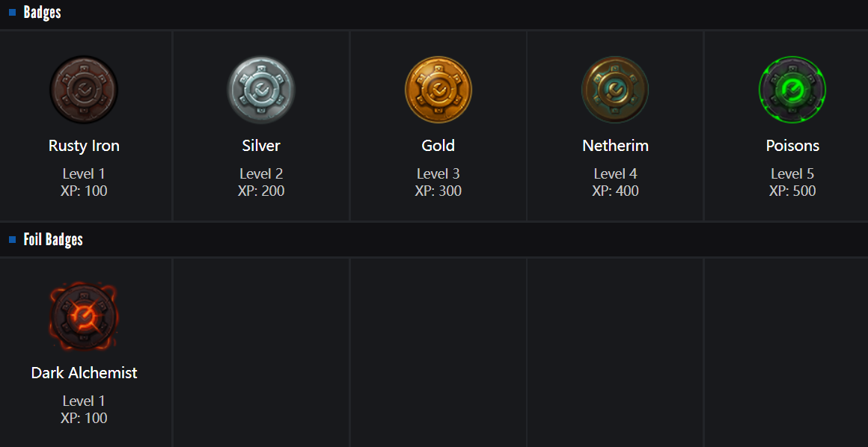Click the Rusty Iron badge name
This screenshot has width=868, height=447.
84,146
